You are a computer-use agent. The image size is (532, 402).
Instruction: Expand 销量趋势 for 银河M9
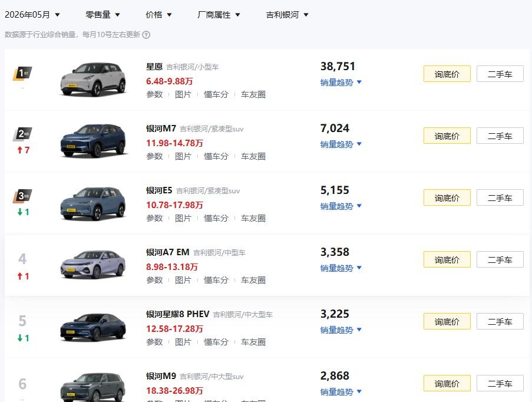click(x=341, y=391)
